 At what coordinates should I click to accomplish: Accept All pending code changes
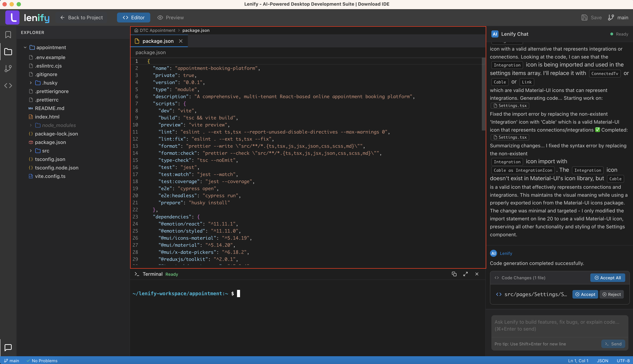point(608,278)
